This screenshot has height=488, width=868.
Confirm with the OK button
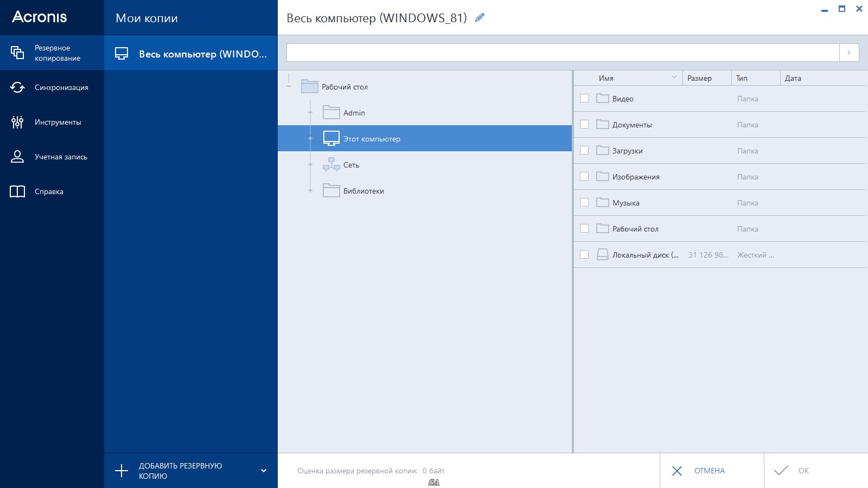point(816,471)
